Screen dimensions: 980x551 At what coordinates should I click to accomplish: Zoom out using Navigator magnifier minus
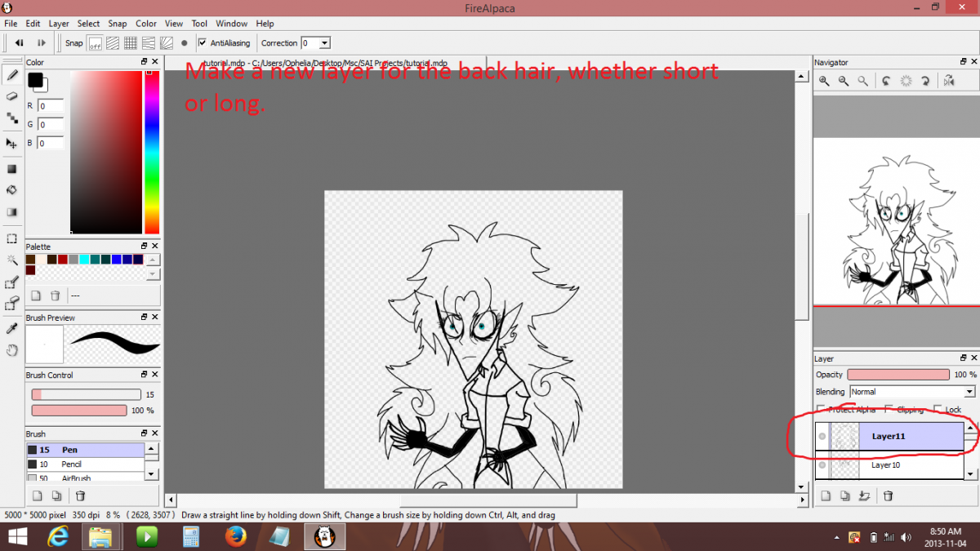[843, 81]
